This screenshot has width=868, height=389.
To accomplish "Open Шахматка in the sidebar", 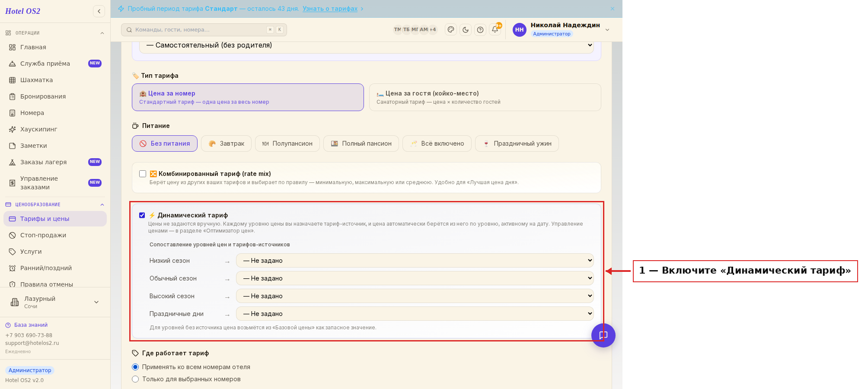I will 55,80.
